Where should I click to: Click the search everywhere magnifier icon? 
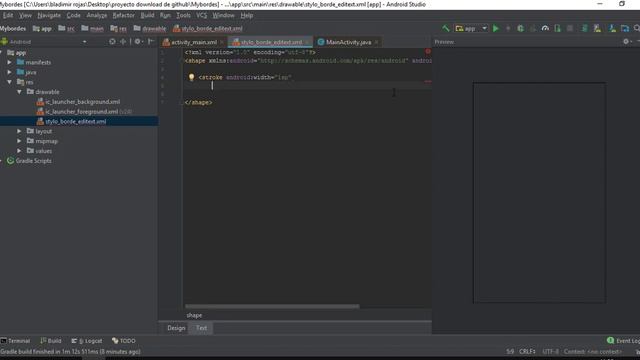click(637, 28)
